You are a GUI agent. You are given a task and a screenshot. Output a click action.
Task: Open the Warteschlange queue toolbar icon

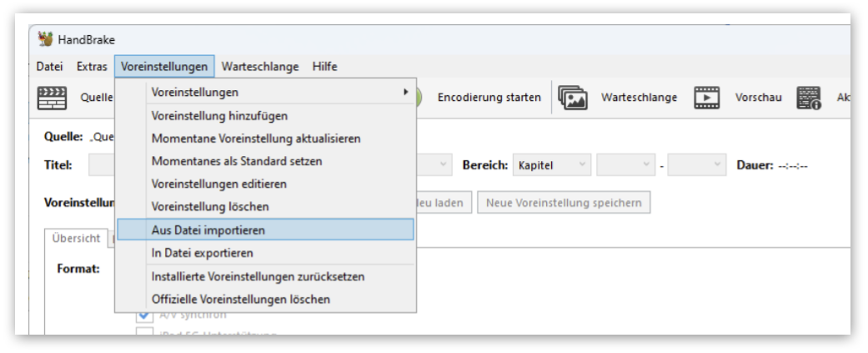[574, 98]
